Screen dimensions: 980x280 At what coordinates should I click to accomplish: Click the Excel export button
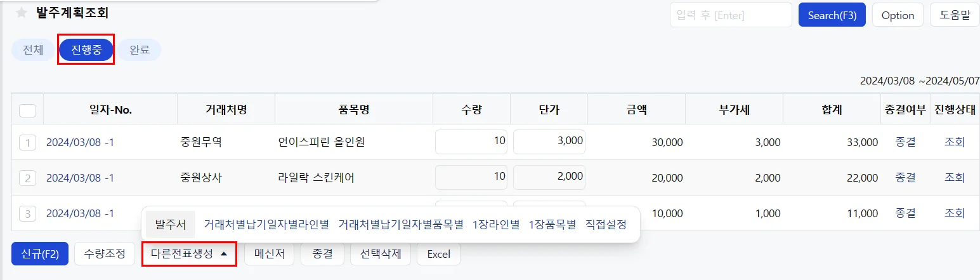[438, 254]
